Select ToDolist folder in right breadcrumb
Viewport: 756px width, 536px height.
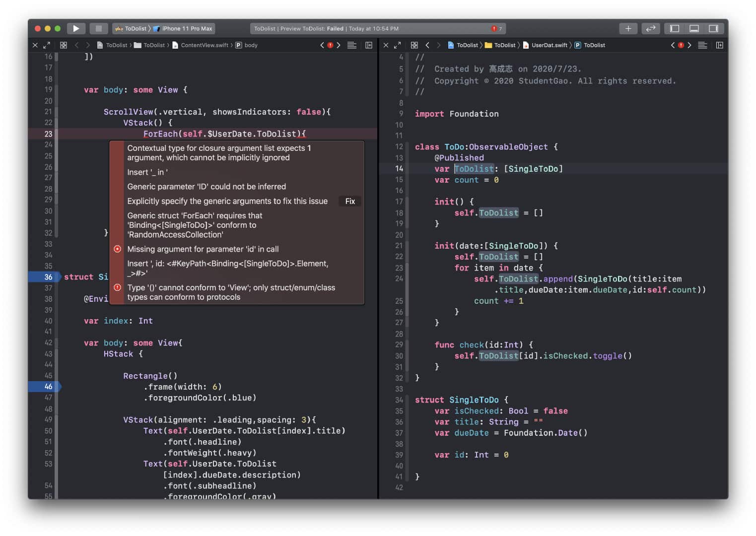(500, 45)
